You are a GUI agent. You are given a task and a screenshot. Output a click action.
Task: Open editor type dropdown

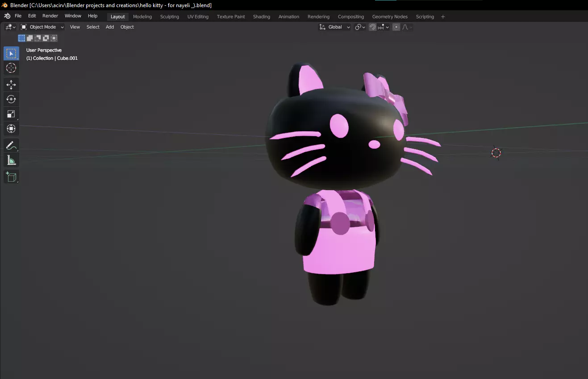pyautogui.click(x=11, y=27)
